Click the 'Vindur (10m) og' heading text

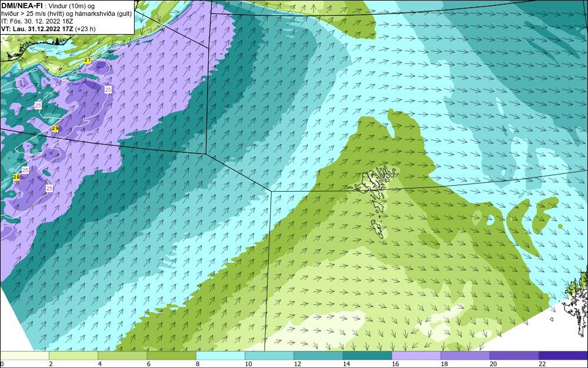(72, 6)
